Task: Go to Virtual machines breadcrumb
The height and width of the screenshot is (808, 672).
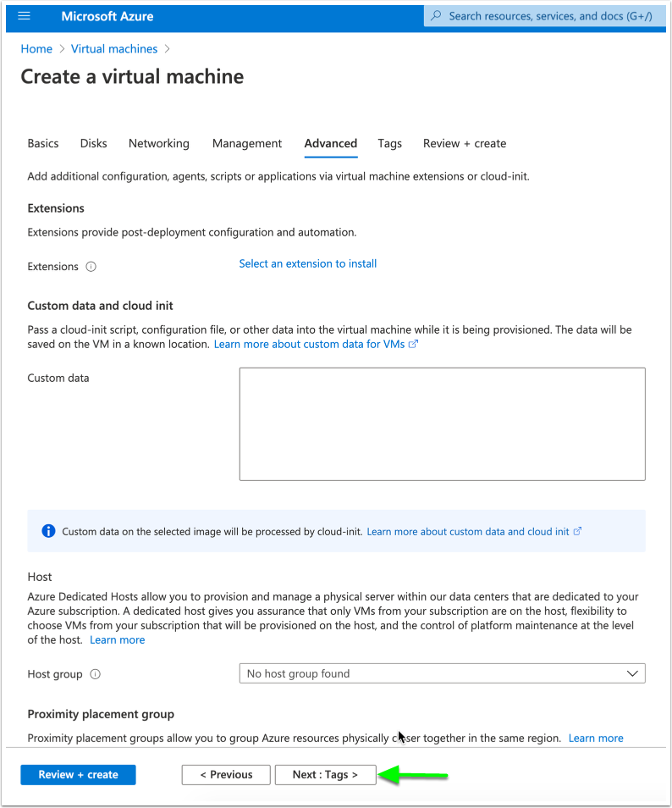Action: click(x=114, y=49)
